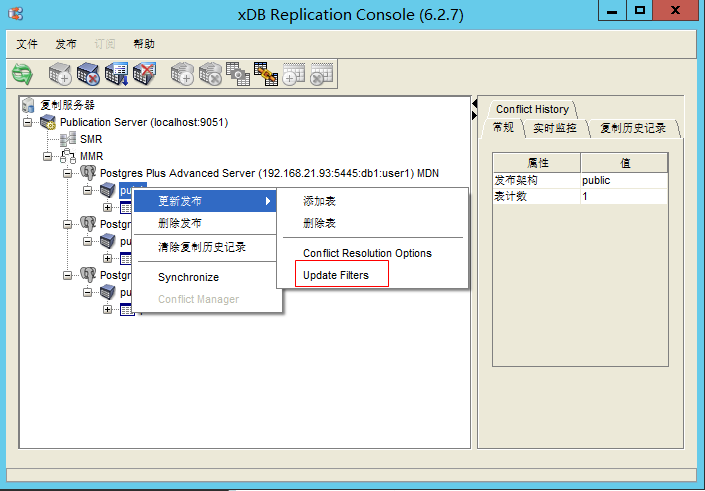
Task: Select the 复制服务器 root label
Action: click(67, 105)
